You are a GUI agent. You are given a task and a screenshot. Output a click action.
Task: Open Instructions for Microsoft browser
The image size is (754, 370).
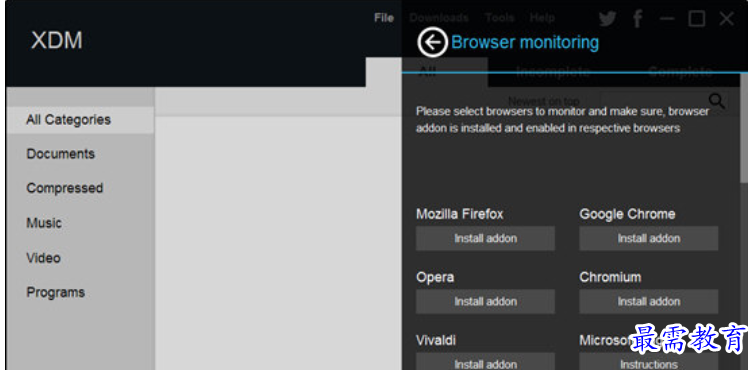point(649,362)
